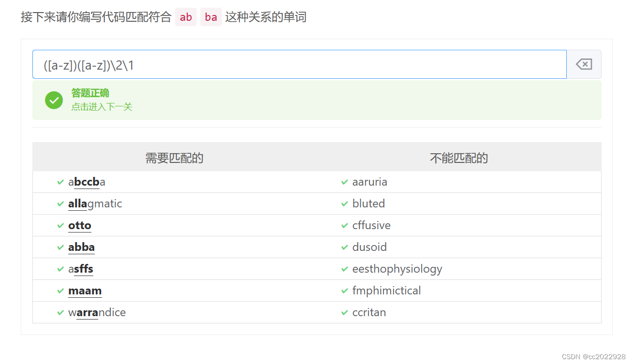Image resolution: width=633 pixels, height=364 pixels.
Task: Click the check icon beside allagmatic
Action: pyautogui.click(x=60, y=204)
